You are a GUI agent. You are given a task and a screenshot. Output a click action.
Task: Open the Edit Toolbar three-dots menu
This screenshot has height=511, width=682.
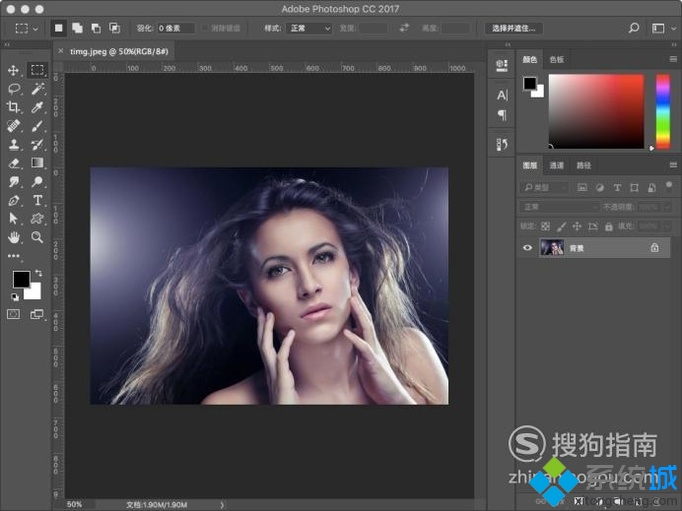[x=14, y=256]
